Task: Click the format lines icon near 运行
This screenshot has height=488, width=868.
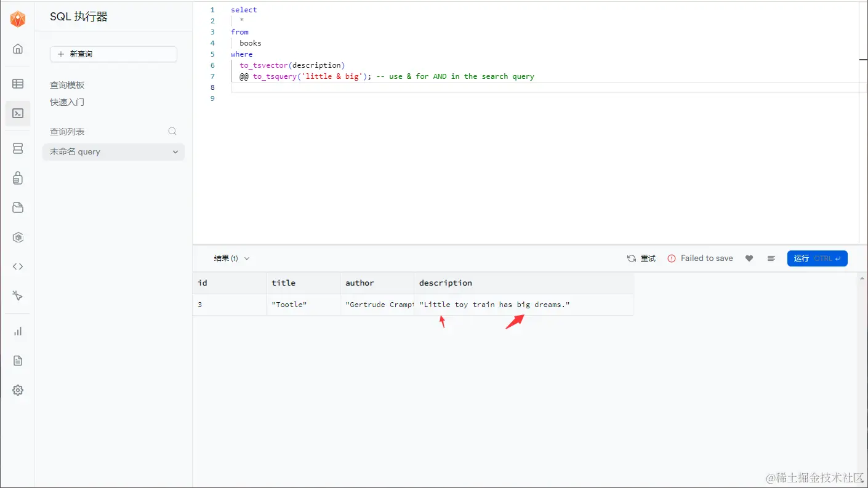Action: (771, 258)
